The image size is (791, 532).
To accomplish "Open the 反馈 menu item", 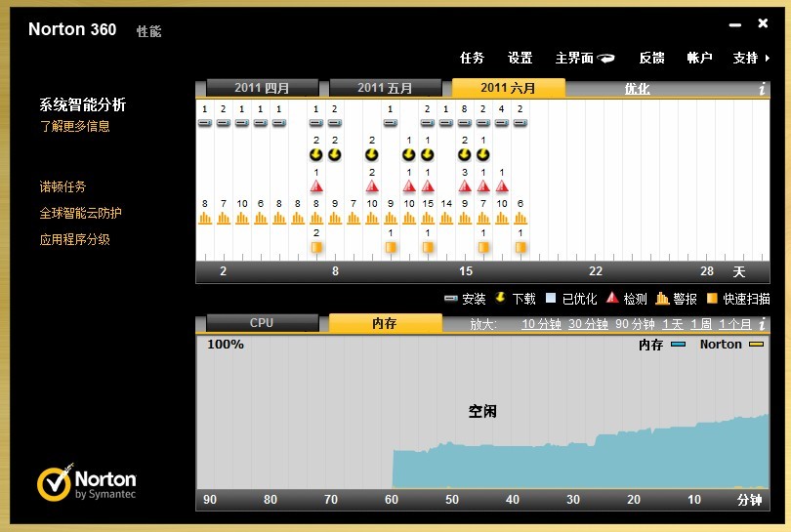I will point(651,58).
